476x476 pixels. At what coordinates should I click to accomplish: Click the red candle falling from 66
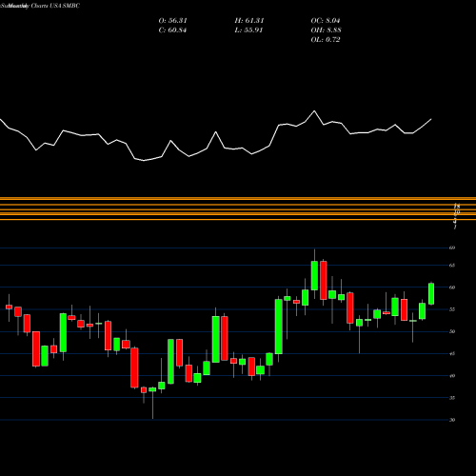pos(324,280)
